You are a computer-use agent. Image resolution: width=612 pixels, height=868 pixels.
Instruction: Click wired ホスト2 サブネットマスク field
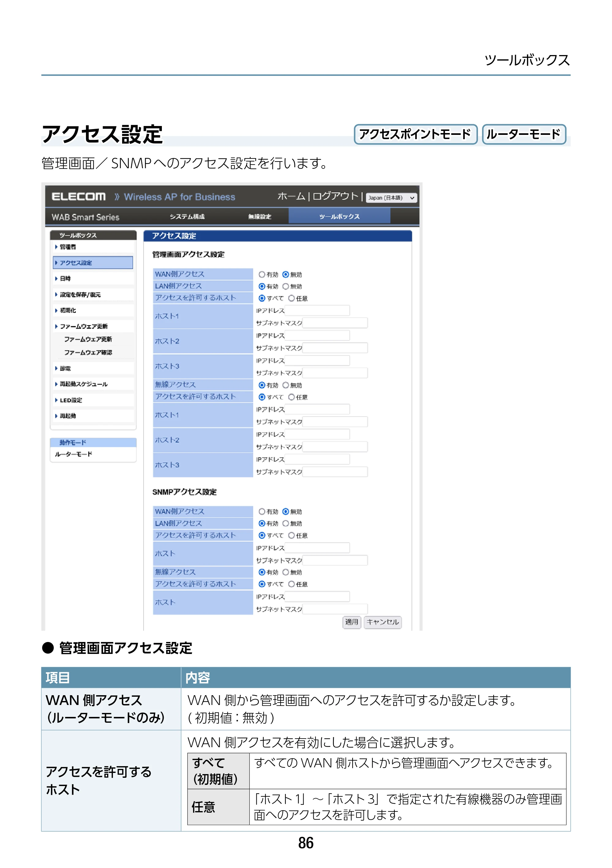tap(335, 348)
